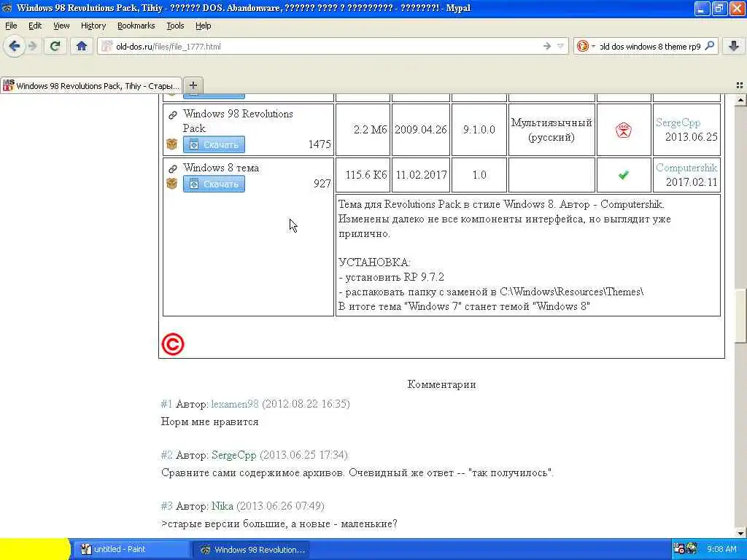The image size is (747, 560).
Task: Click the link icon beside Windows 8 тема
Action: pyautogui.click(x=172, y=168)
